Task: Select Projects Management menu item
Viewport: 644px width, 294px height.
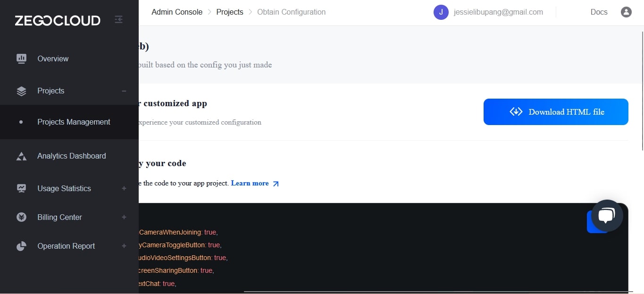Action: [74, 122]
